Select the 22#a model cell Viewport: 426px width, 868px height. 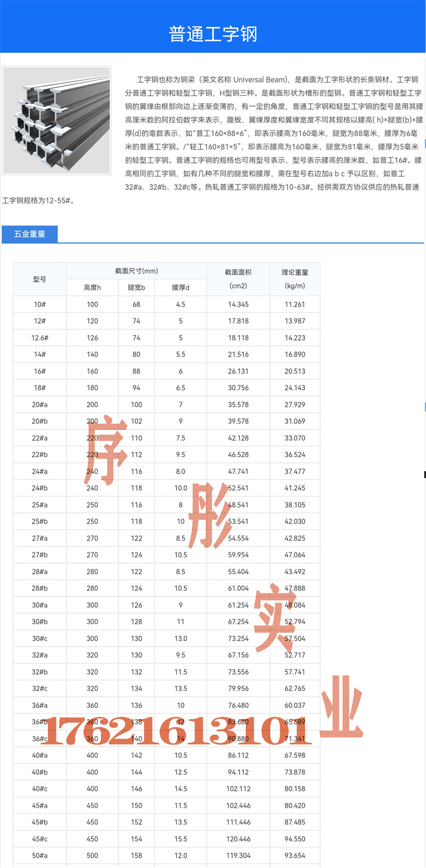[39, 438]
